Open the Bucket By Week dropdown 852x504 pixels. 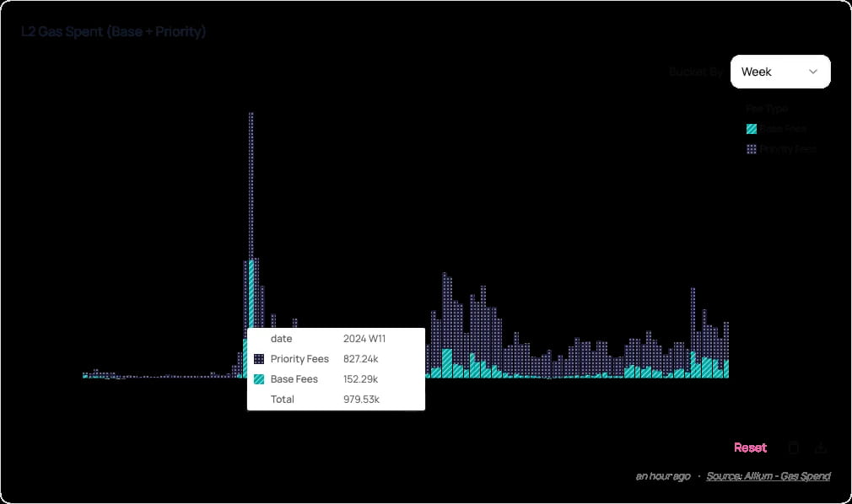coord(780,72)
